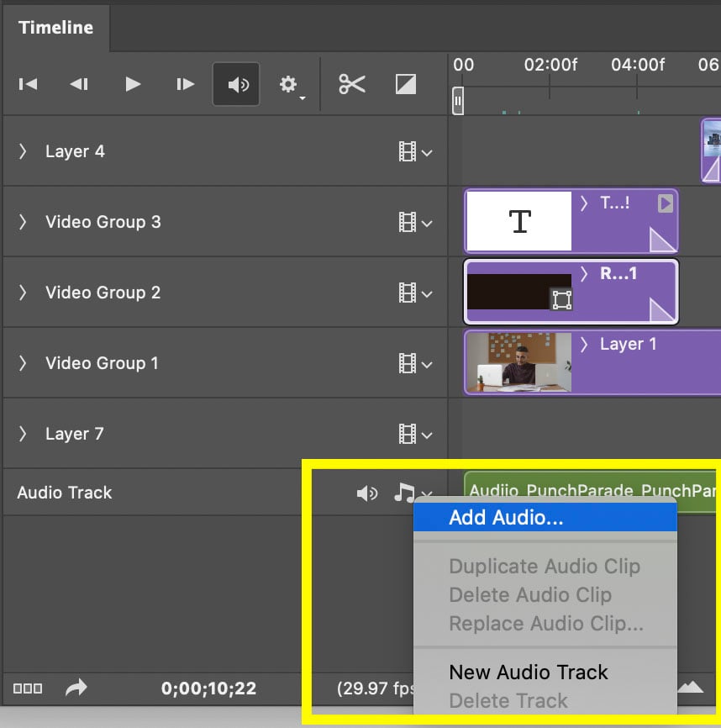The width and height of the screenshot is (721, 728).
Task: Click the frames view icon at bottom left
Action: pos(26,688)
